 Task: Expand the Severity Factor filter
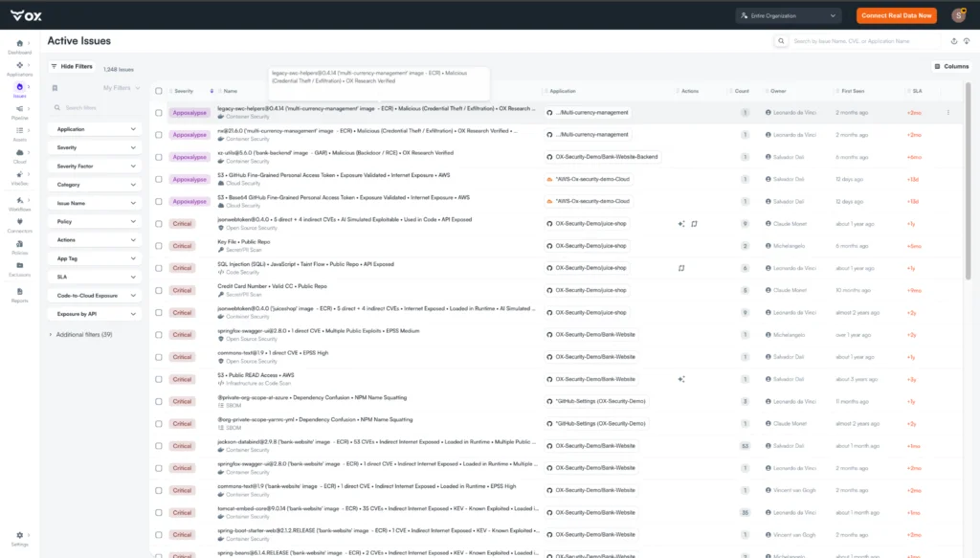tap(95, 167)
